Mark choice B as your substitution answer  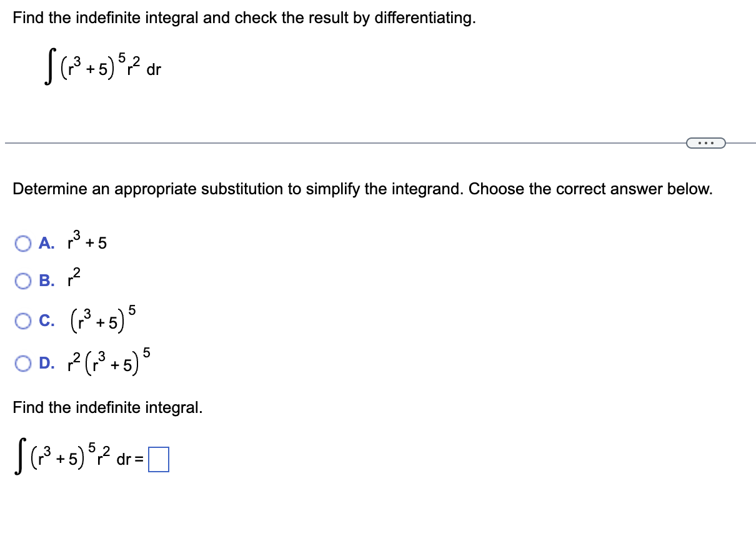(x=23, y=281)
